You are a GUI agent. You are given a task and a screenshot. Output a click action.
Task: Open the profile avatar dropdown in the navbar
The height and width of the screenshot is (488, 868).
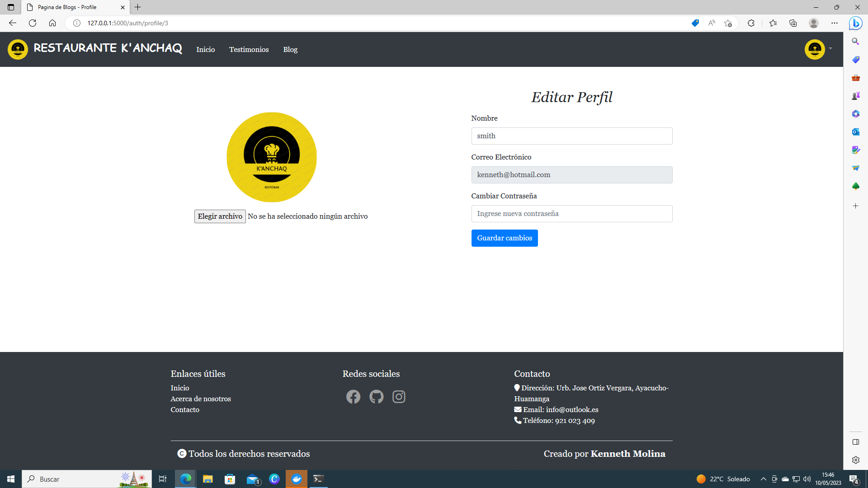coord(815,49)
